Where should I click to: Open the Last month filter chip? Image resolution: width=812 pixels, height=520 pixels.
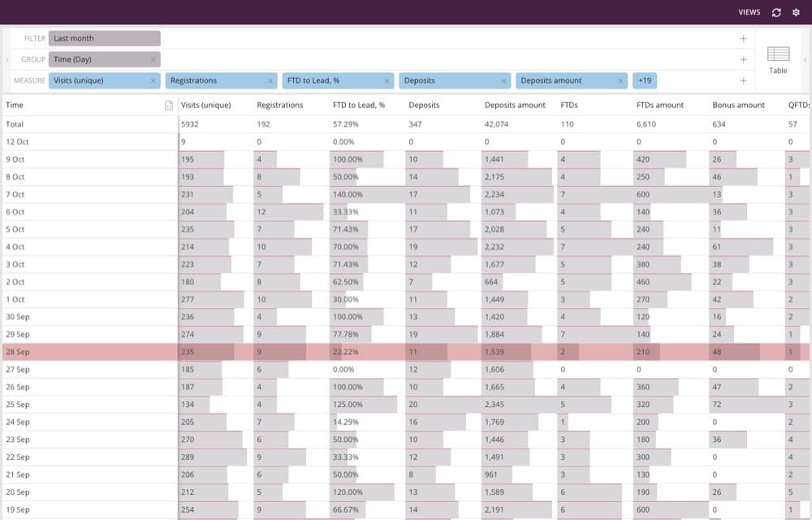click(105, 38)
